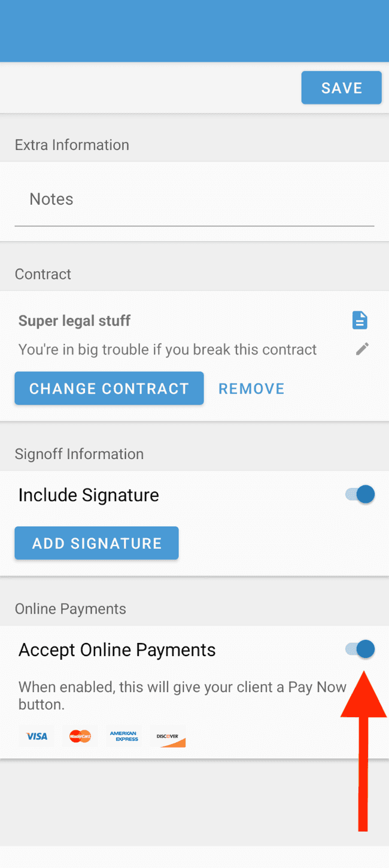389x868 pixels.
Task: Tap the Signoff Information header
Action: click(x=79, y=454)
